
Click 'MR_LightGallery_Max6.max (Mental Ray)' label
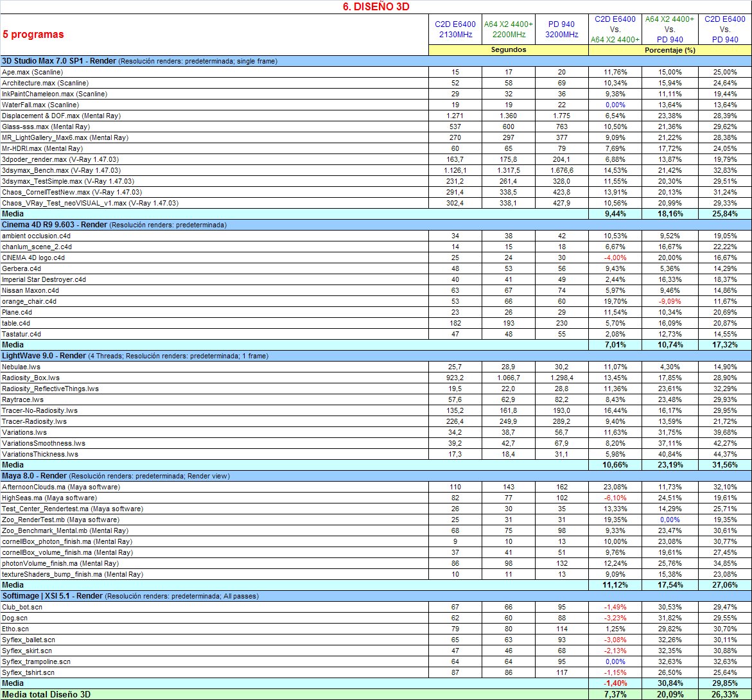tap(66, 137)
